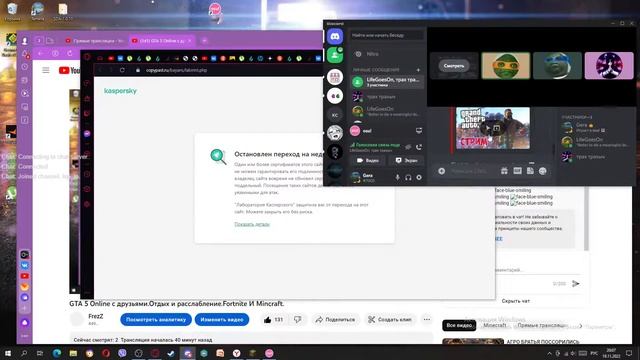Deafen with headphones icon in Discord
This screenshot has height=360, width=640.
tap(408, 178)
